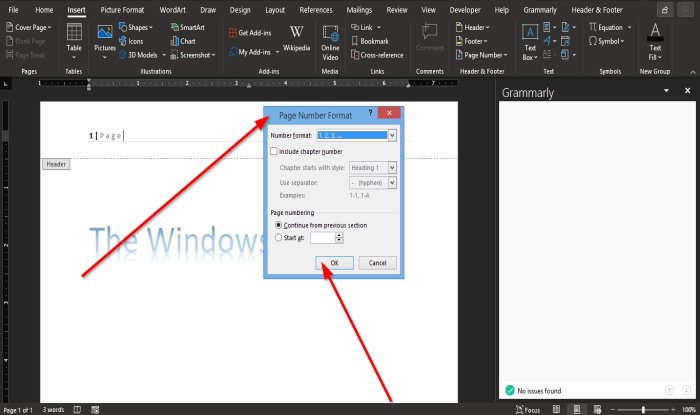Open the Design ribbon tab
This screenshot has width=700, height=415.
pyautogui.click(x=240, y=10)
